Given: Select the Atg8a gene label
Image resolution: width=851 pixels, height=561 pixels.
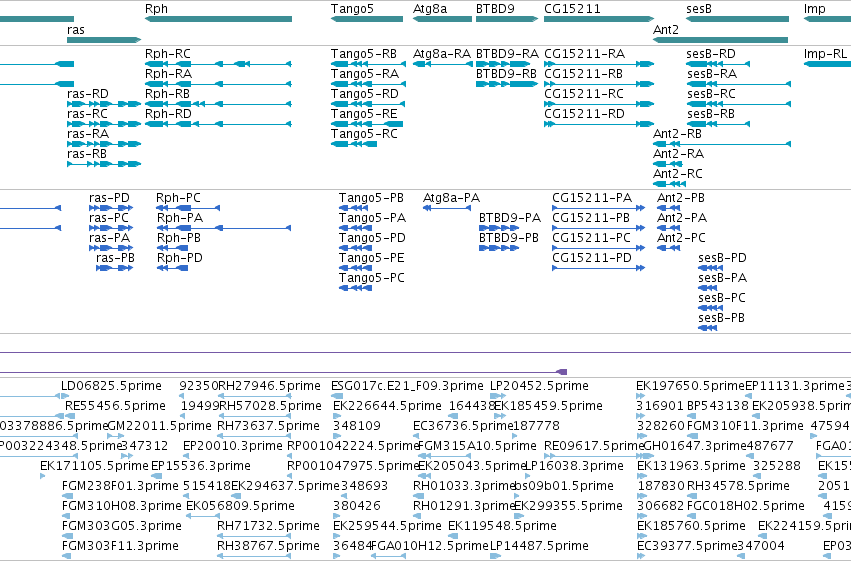Looking at the screenshot, I should tap(430, 9).
